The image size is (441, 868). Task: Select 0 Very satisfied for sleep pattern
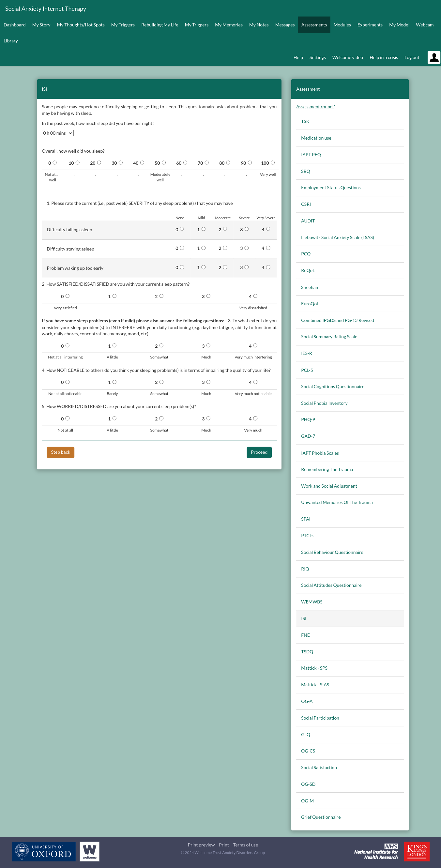tap(68, 296)
